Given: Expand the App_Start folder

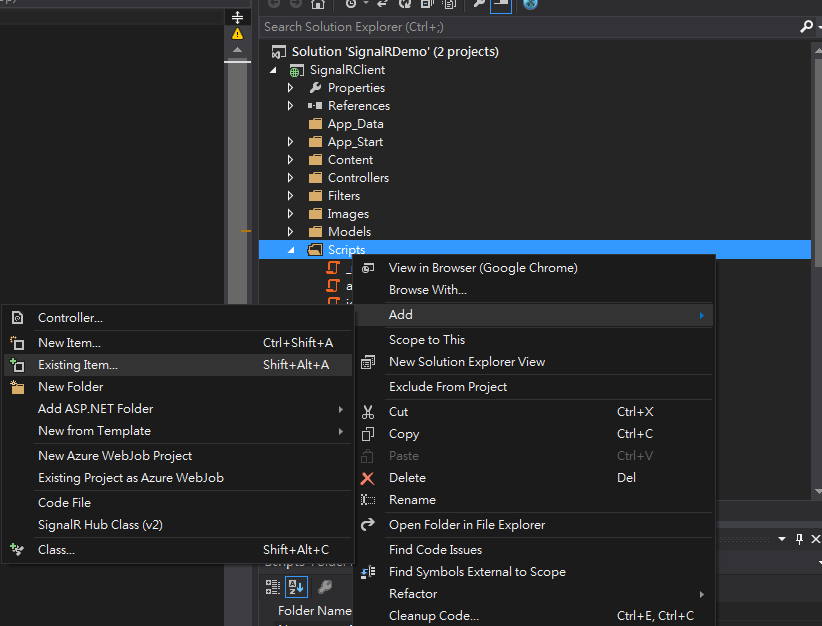Looking at the screenshot, I should 291,142.
